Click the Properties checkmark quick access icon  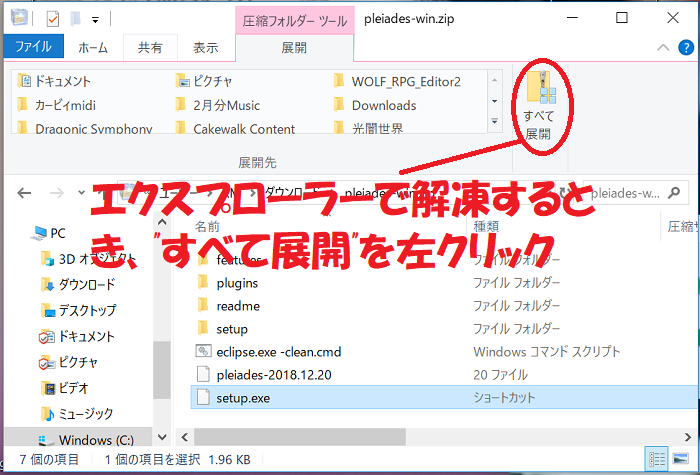[53, 19]
